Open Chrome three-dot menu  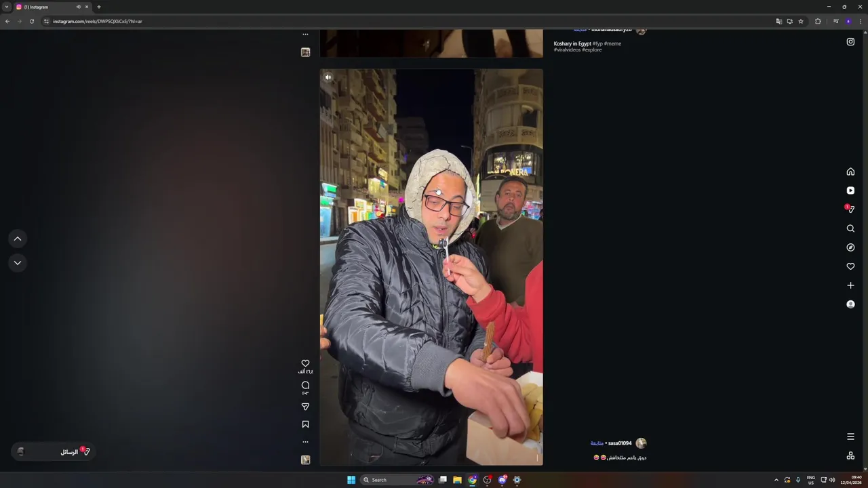(x=860, y=21)
